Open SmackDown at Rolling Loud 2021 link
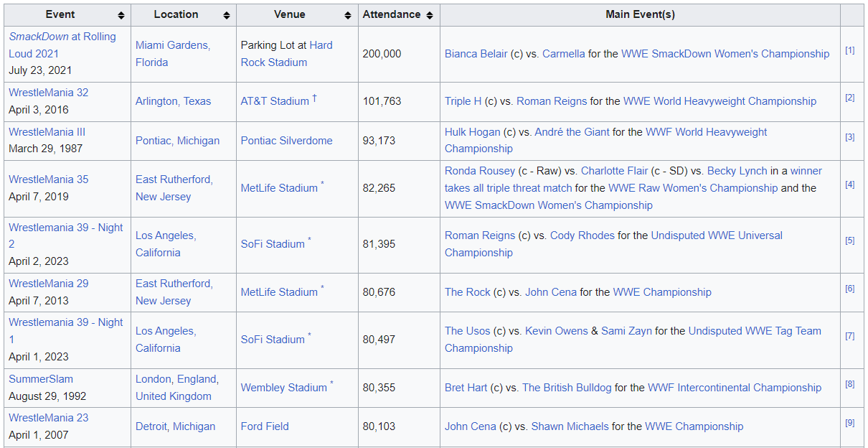Image resolution: width=868 pixels, height=448 pixels. tap(62, 45)
